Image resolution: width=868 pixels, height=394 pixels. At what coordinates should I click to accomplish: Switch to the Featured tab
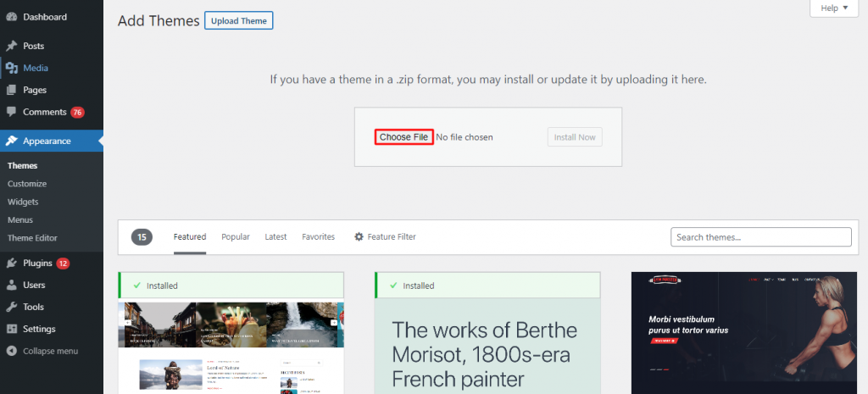click(x=190, y=237)
